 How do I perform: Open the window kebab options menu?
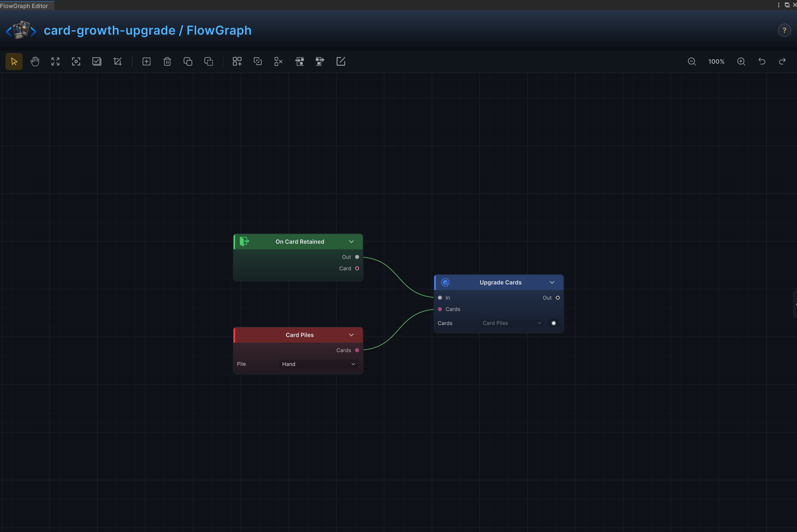779,5
